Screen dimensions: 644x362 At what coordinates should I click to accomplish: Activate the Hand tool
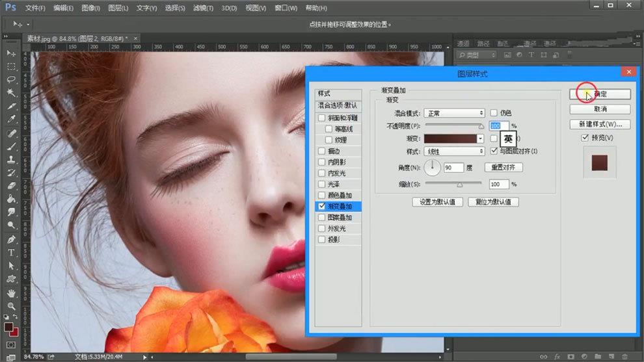click(11, 292)
